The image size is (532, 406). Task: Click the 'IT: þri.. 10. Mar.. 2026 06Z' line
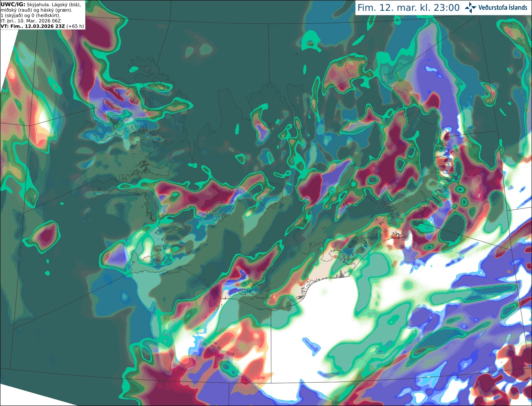31,21
